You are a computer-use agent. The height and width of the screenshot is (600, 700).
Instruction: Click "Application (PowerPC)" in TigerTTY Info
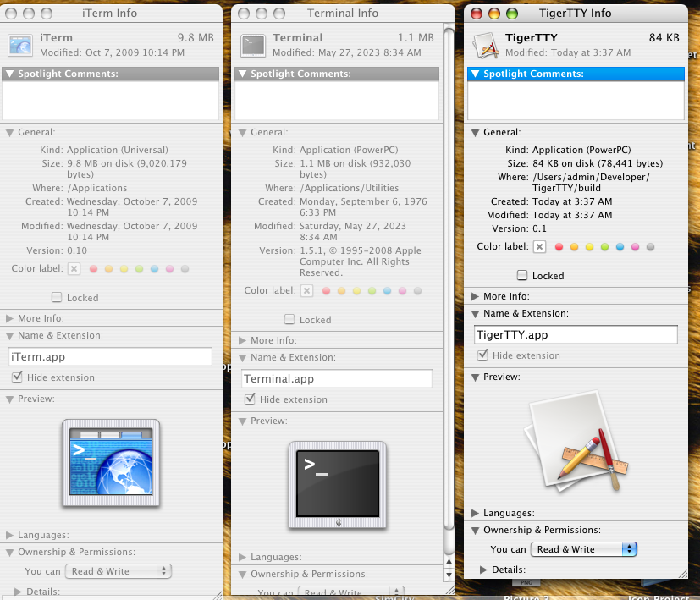pos(581,150)
